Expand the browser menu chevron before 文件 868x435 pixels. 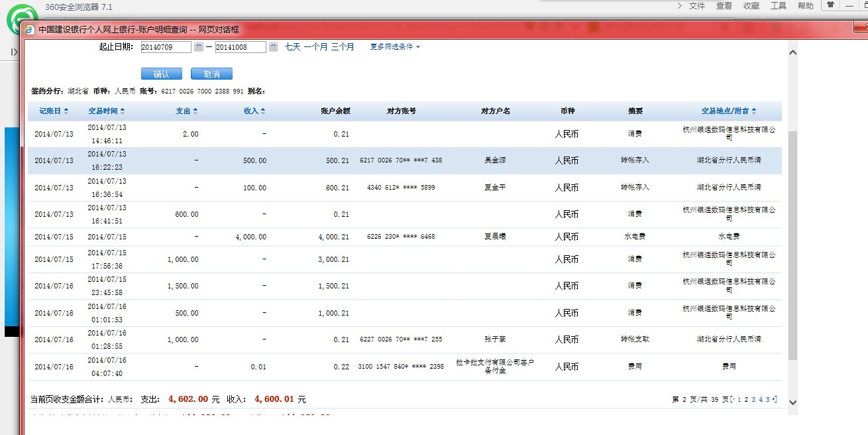pyautogui.click(x=679, y=6)
